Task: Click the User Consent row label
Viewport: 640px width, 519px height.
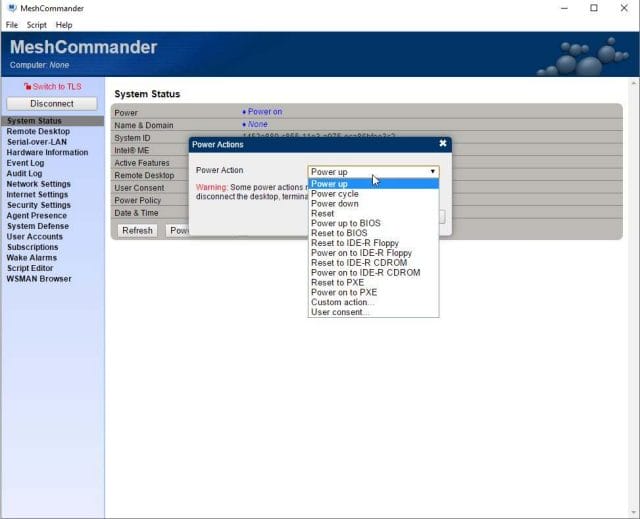Action: [139, 188]
